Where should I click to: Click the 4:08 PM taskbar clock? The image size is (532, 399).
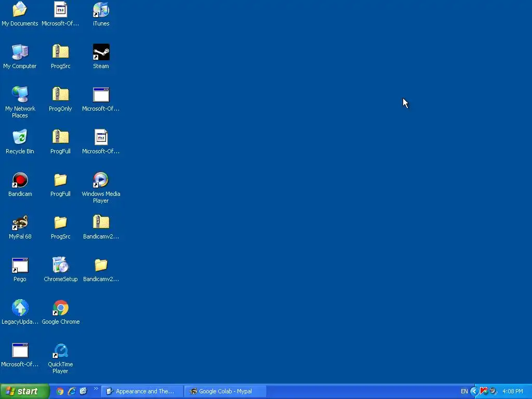(x=512, y=391)
